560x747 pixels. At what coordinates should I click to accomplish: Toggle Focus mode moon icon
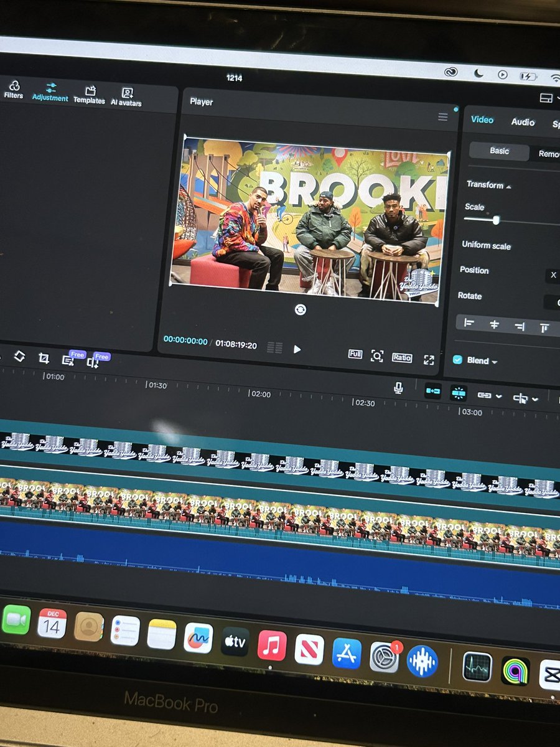[x=478, y=74]
